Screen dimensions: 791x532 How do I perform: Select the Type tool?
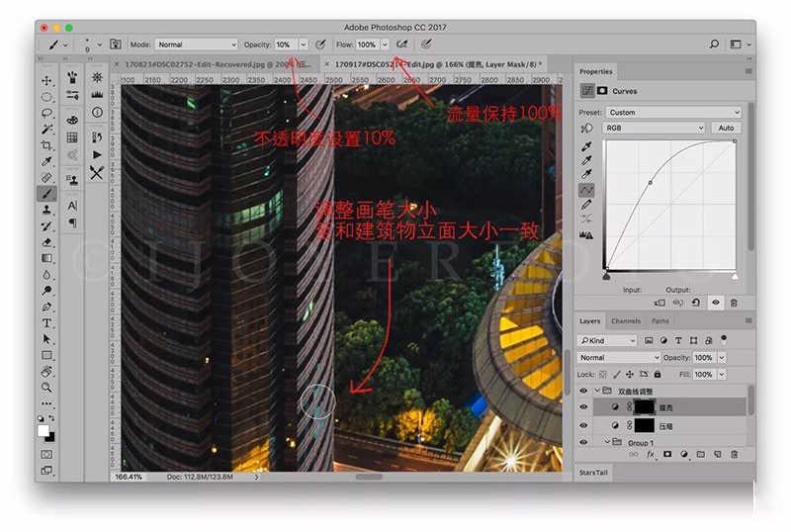coord(46,322)
